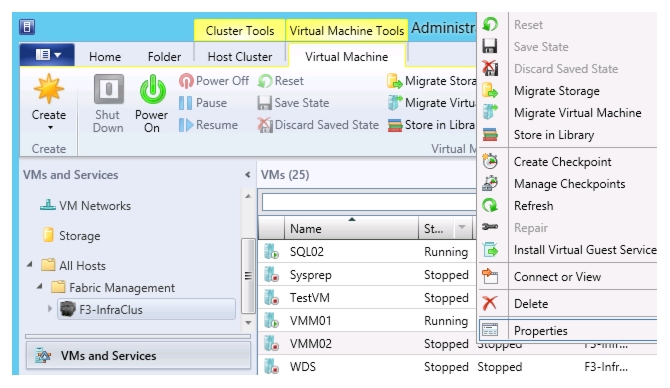The height and width of the screenshot is (388, 670).
Task: Click Pause in the ribbon
Action: [x=203, y=103]
